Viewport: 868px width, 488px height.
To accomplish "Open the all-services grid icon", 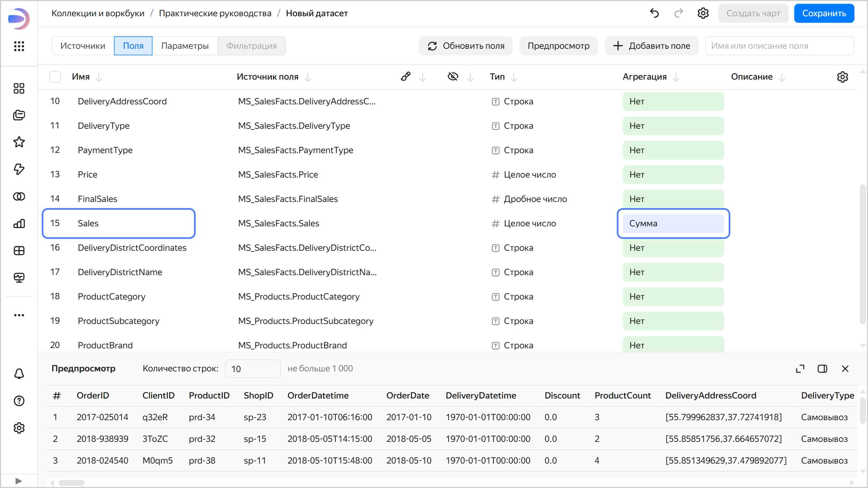I will pos(19,46).
